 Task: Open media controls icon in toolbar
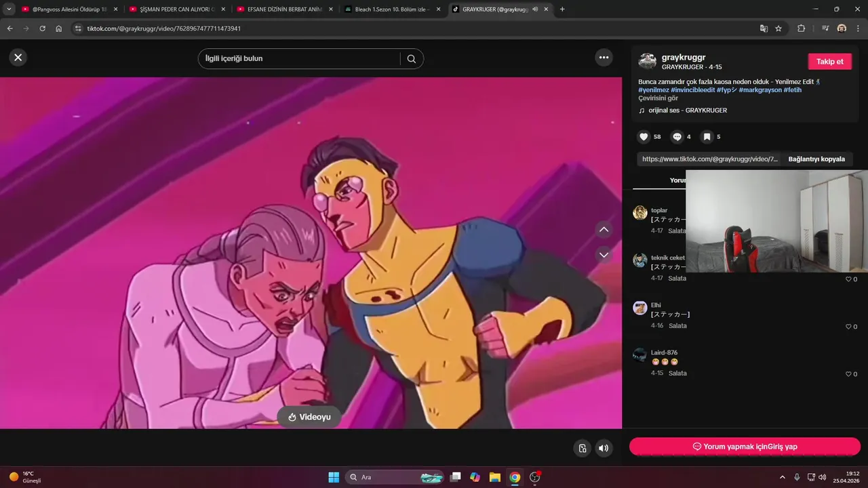point(825,28)
